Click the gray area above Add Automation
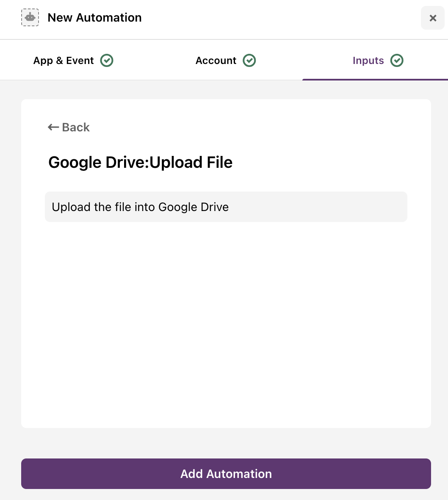This screenshot has height=500, width=448. pos(226,443)
